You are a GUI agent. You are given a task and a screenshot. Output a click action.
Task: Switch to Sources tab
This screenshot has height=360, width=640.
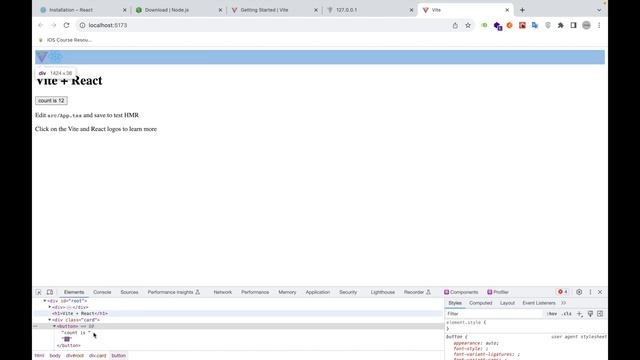[x=129, y=292]
